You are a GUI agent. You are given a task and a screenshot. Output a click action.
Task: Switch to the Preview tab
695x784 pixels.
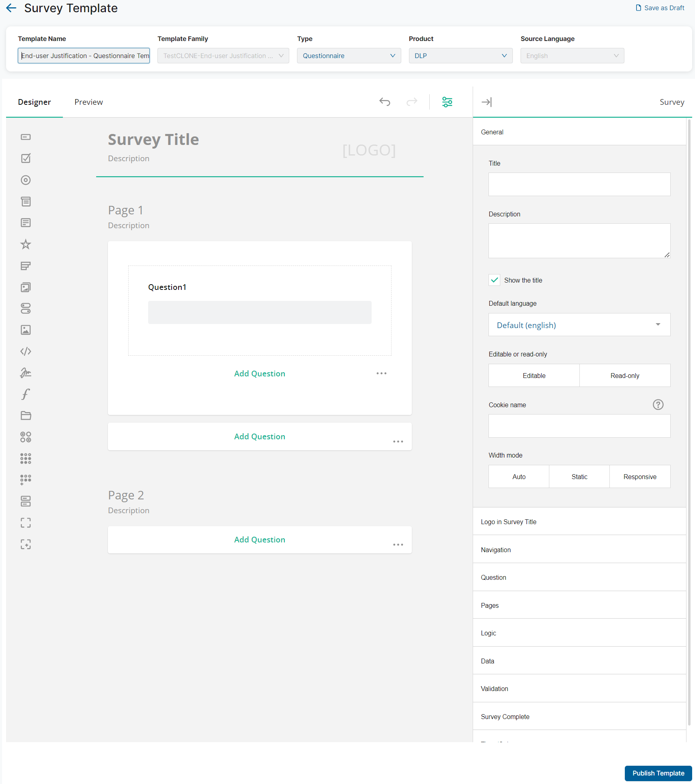point(88,102)
